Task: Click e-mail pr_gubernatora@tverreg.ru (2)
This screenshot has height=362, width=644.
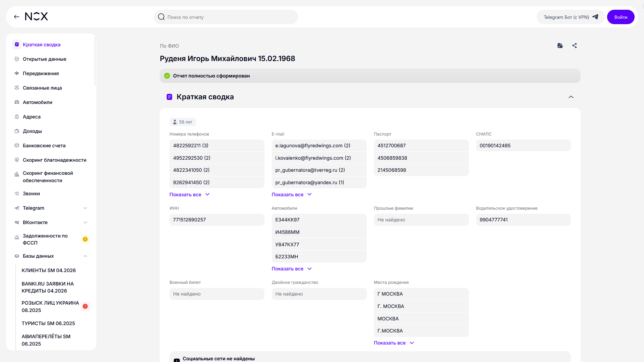Action: 319,170
